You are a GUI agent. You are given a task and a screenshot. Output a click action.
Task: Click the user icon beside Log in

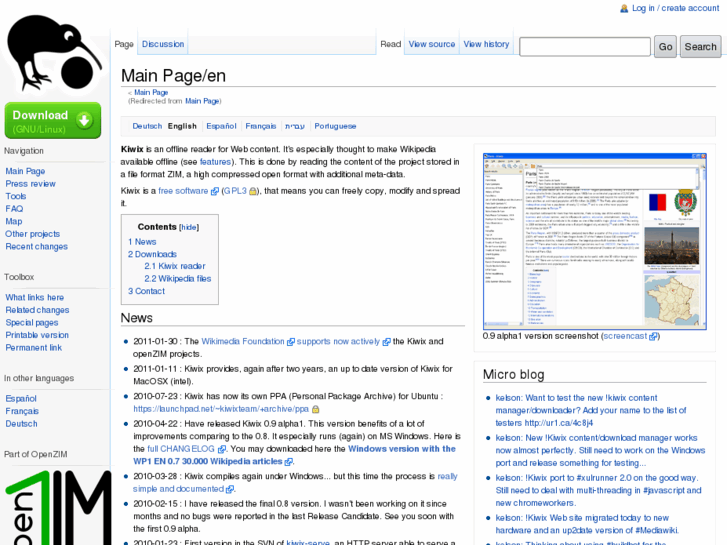(624, 8)
